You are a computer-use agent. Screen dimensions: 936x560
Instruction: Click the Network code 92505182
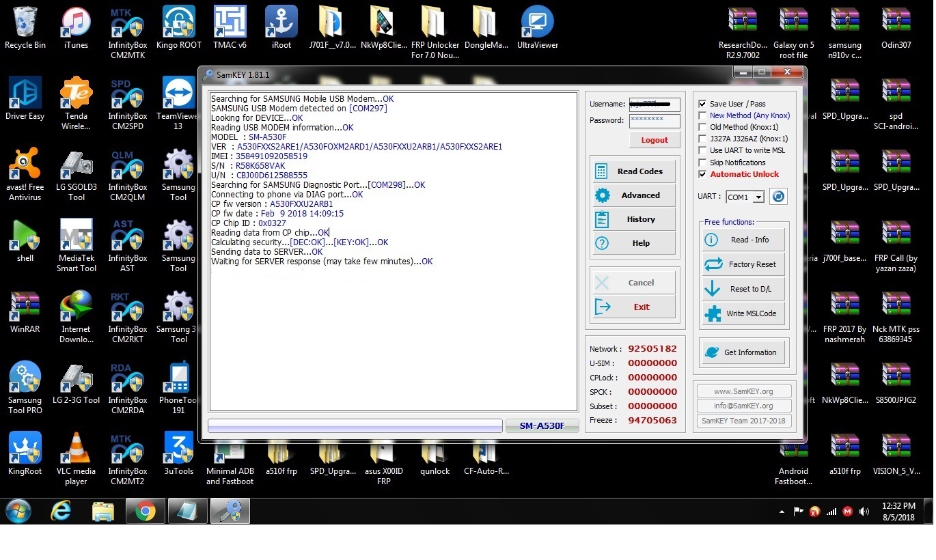(x=652, y=349)
